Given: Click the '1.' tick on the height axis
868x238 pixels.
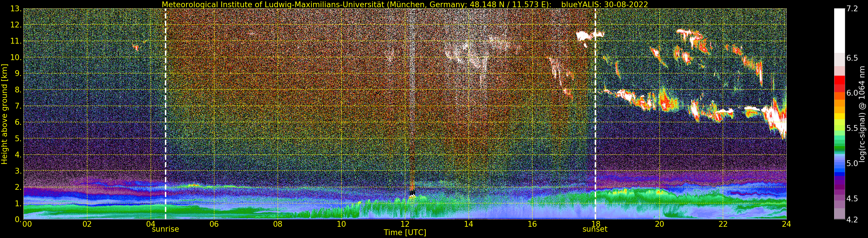Looking at the screenshot, I should [x=18, y=203].
